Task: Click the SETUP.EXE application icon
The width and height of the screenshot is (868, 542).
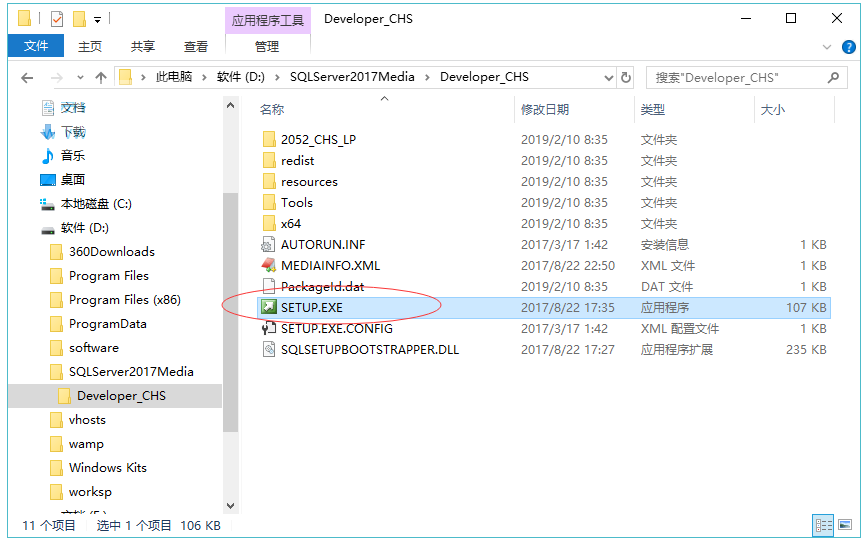Action: pyautogui.click(x=268, y=307)
